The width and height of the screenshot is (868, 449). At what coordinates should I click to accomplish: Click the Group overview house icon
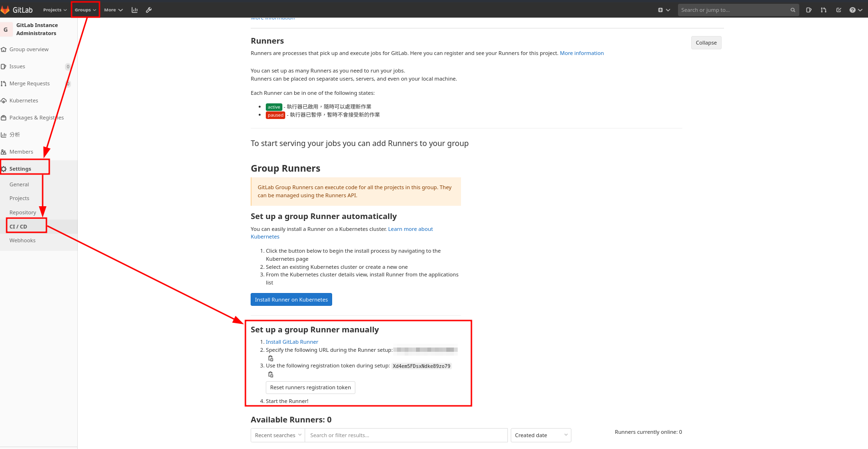click(4, 49)
